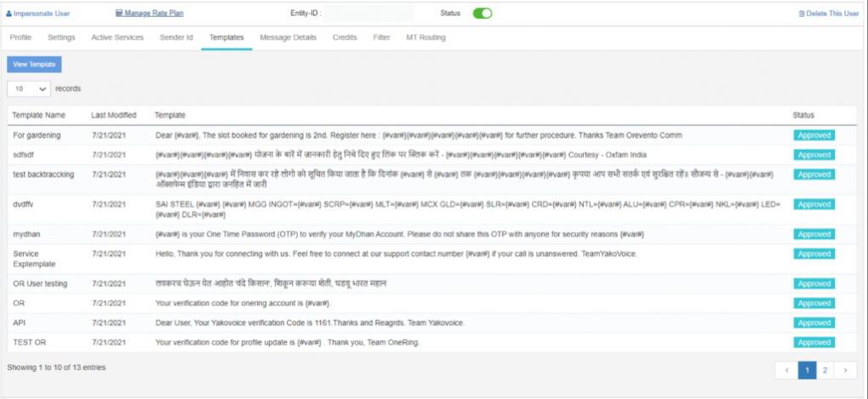Open the Filter tab
This screenshot has width=868, height=399.
(381, 37)
